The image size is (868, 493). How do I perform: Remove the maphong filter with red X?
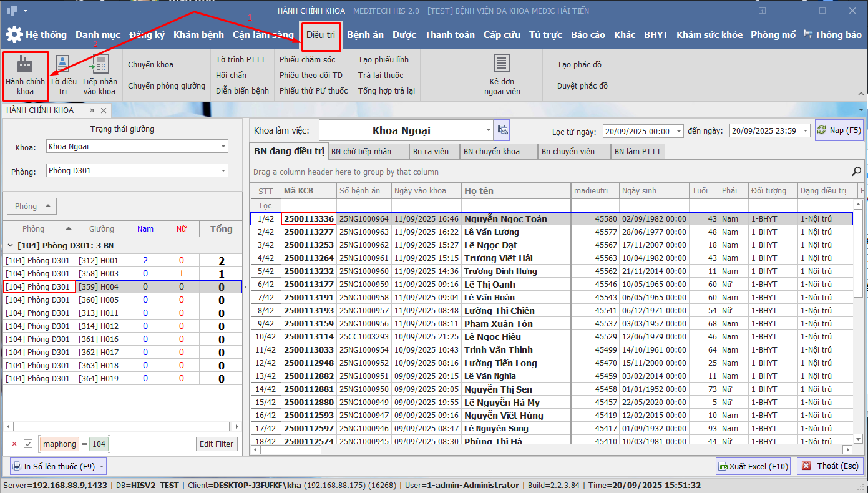click(x=14, y=444)
